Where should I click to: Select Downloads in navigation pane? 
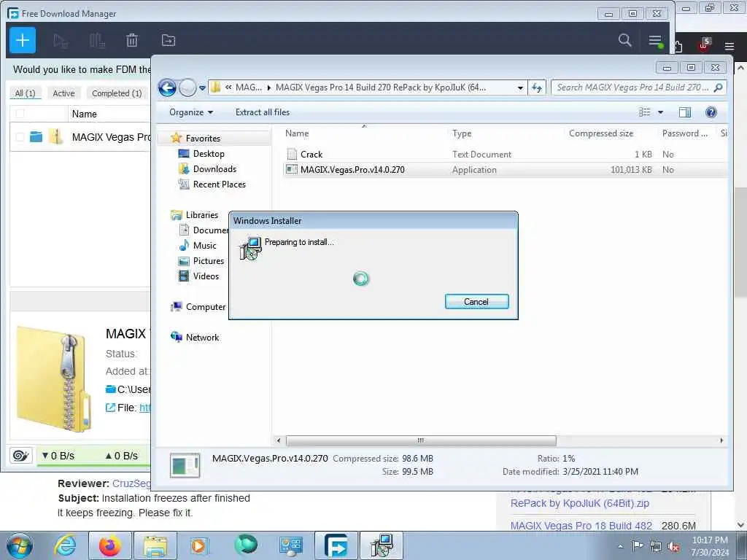[x=214, y=168]
